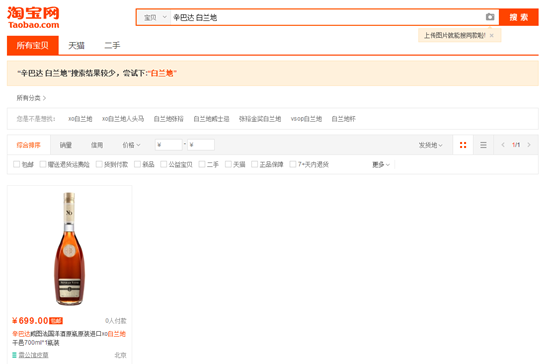Tick the 赠送退货运费险 checkbox
Screen dimensions: 554x364
43,164
